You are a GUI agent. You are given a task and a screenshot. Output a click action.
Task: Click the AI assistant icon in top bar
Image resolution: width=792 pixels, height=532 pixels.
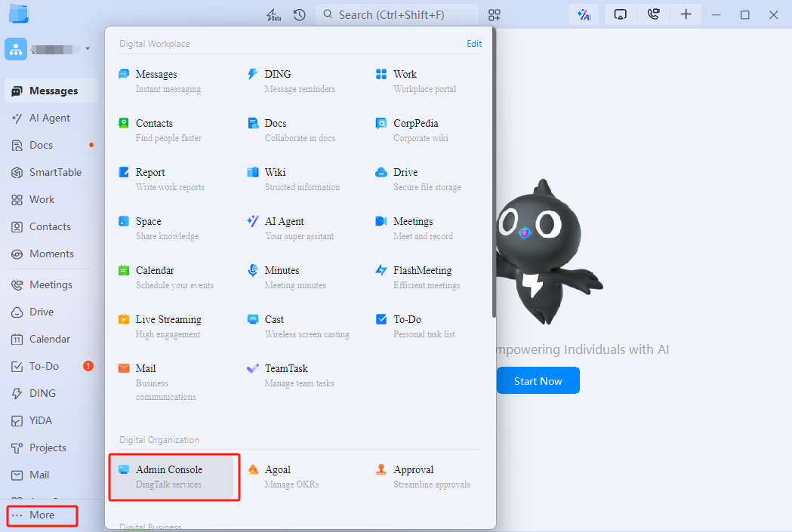(x=583, y=15)
